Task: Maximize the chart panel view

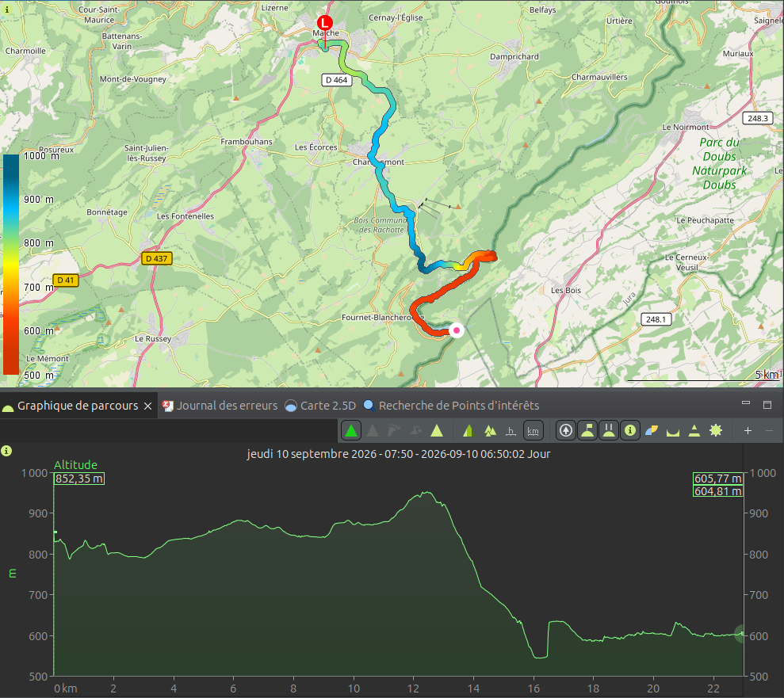Action: (x=767, y=405)
